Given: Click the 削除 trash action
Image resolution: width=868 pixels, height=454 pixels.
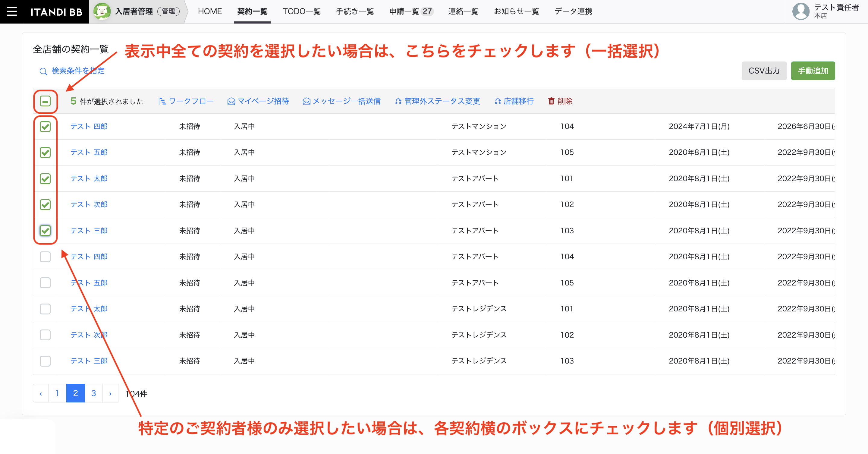Looking at the screenshot, I should pyautogui.click(x=560, y=101).
